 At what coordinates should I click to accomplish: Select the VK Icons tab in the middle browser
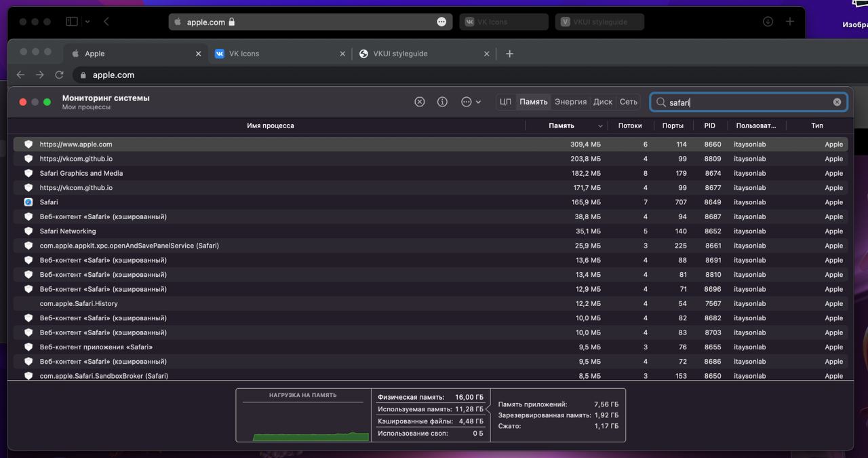pyautogui.click(x=279, y=54)
